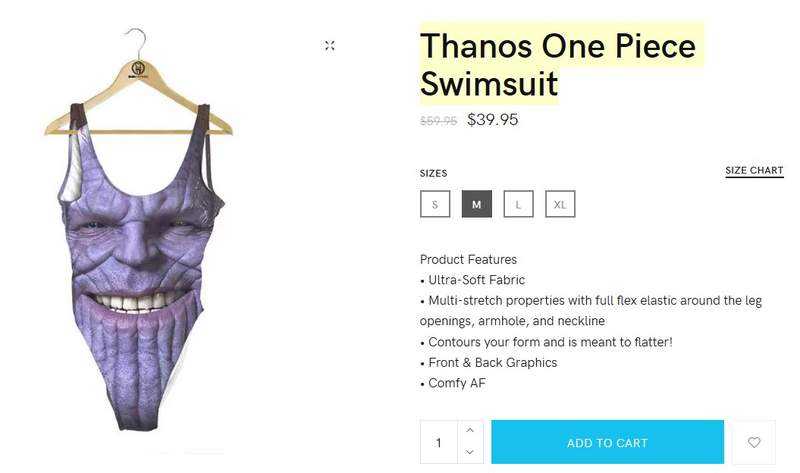
Task: Click the quantity input field
Action: [439, 442]
